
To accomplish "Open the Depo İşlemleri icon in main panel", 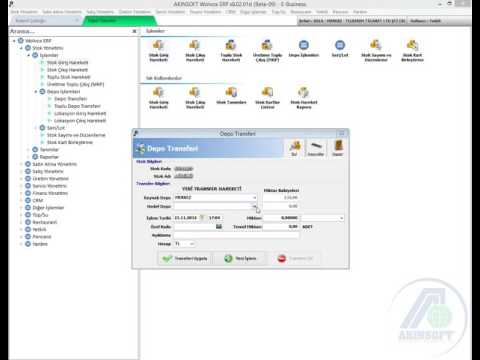I will [x=304, y=49].
